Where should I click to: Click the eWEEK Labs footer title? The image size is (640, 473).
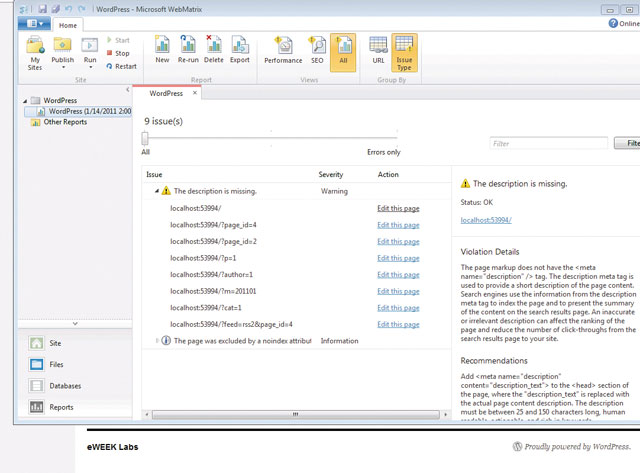tap(113, 447)
